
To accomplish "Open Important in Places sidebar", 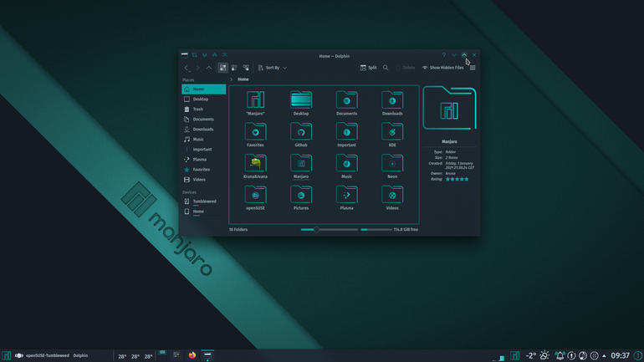I will click(204, 150).
